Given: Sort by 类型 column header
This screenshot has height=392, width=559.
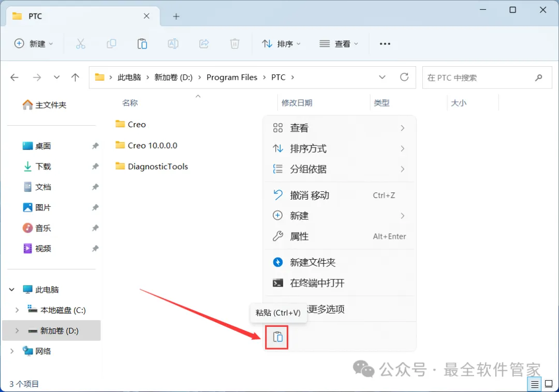Looking at the screenshot, I should coord(381,103).
